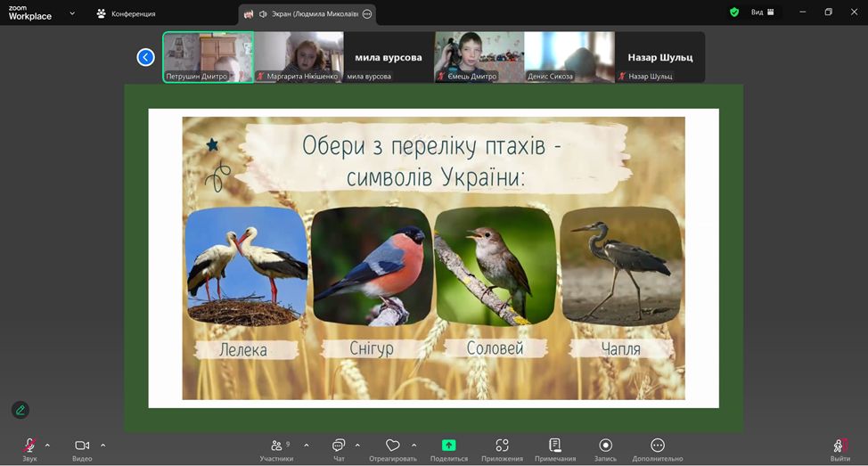Screen dimensions: 868x466
Task: Click the green Поделиться share screen button
Action: point(448,446)
